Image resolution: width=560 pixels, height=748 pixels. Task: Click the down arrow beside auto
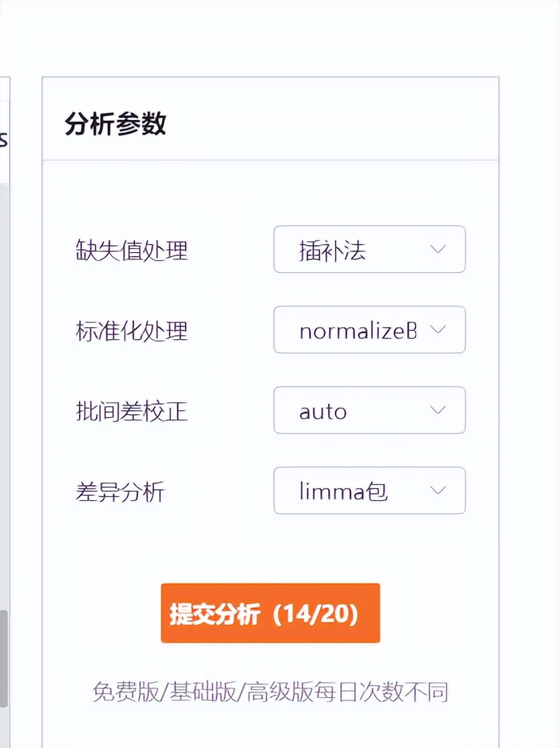pyautogui.click(x=438, y=410)
